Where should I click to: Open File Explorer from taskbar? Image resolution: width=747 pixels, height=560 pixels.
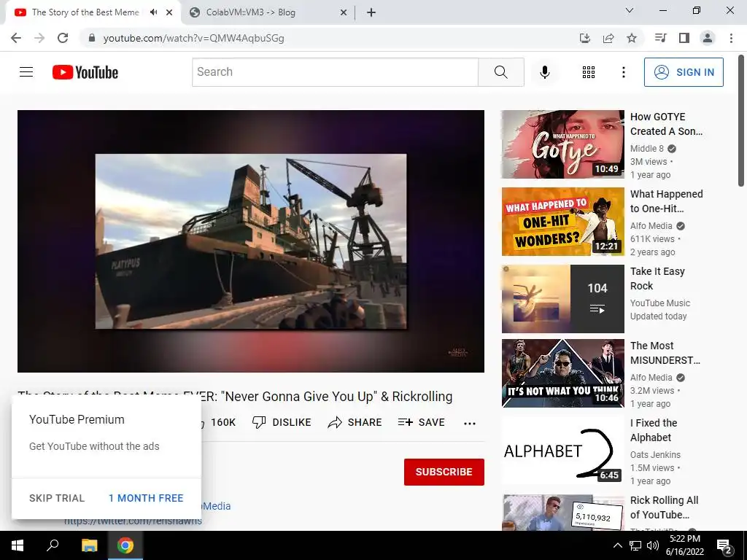point(89,545)
